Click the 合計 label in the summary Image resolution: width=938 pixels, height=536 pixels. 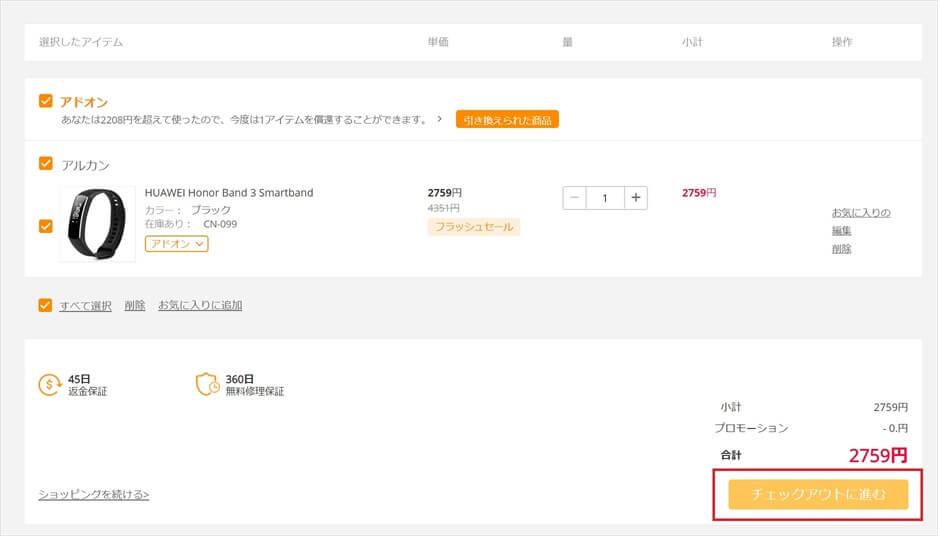(731, 455)
